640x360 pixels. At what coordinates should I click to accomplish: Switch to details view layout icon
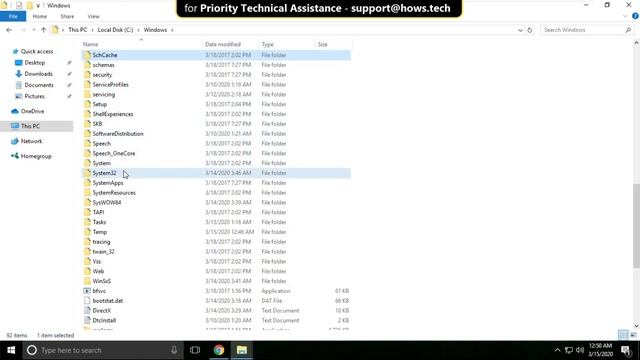pos(623,335)
